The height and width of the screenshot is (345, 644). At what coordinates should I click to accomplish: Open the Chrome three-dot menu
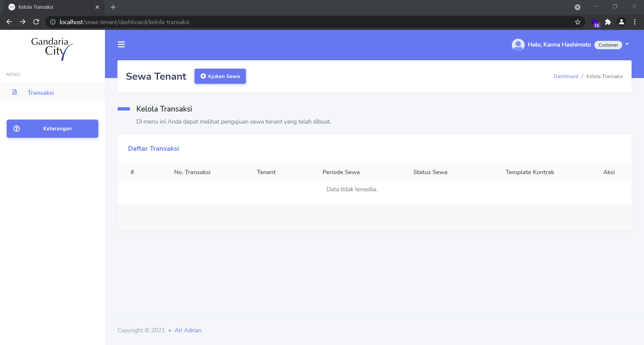point(635,22)
